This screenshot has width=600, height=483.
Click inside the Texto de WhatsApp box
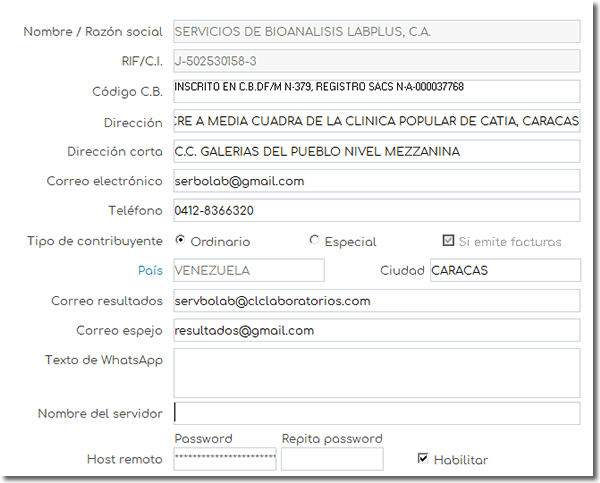tap(376, 373)
